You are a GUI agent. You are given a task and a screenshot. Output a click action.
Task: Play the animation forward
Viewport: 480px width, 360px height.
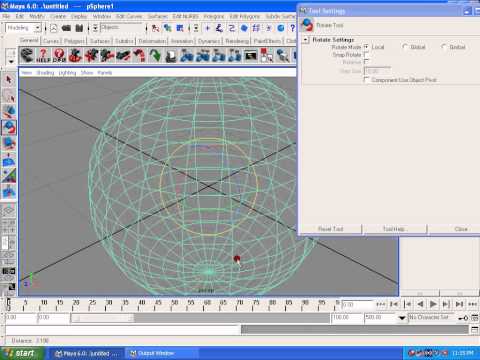click(433, 304)
